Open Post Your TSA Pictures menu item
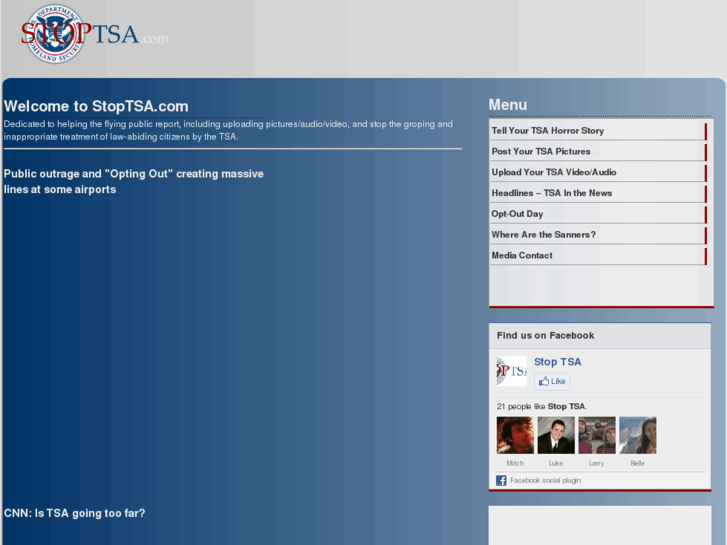This screenshot has height=545, width=727. coord(598,151)
